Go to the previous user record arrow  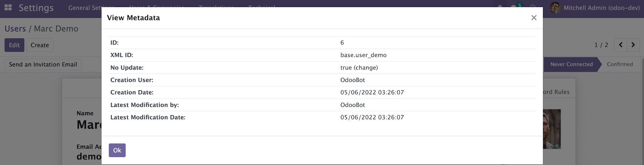(x=621, y=45)
